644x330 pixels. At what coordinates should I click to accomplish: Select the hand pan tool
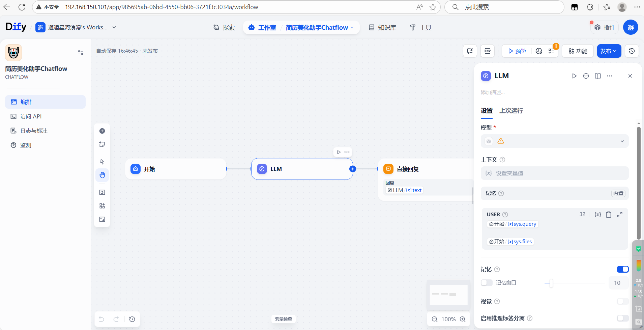(102, 175)
